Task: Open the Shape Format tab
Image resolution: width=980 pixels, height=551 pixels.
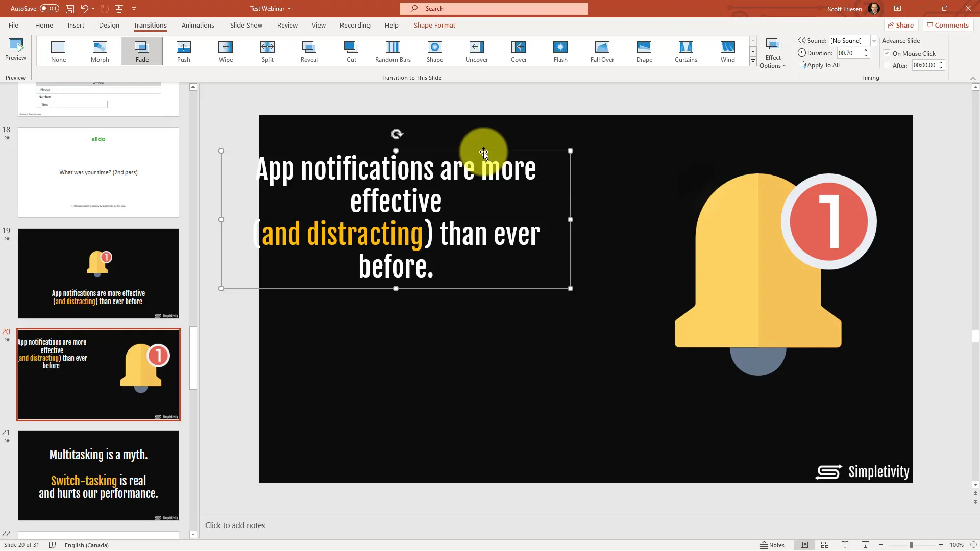Action: point(434,25)
